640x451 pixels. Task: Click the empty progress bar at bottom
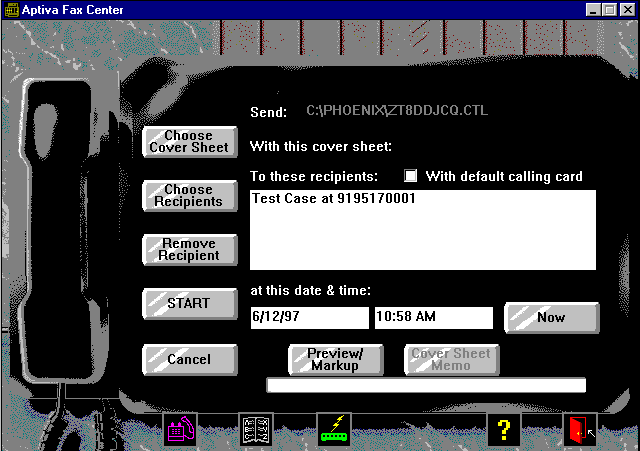click(x=426, y=385)
